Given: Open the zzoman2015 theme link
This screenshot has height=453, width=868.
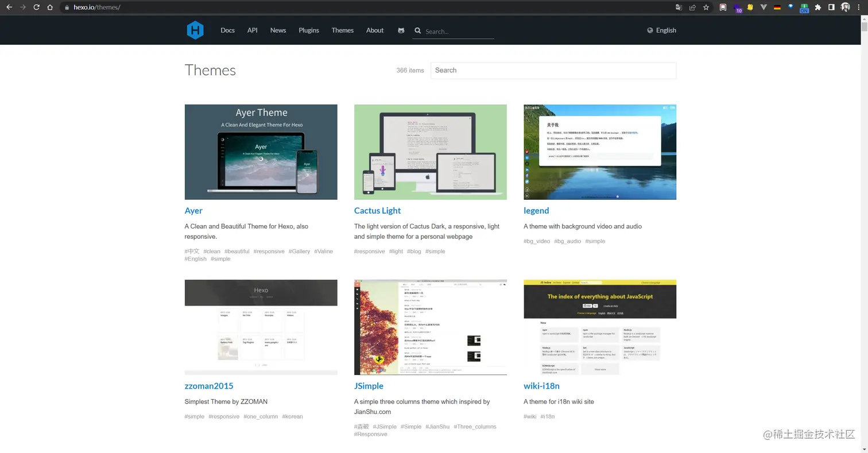Looking at the screenshot, I should [x=209, y=386].
